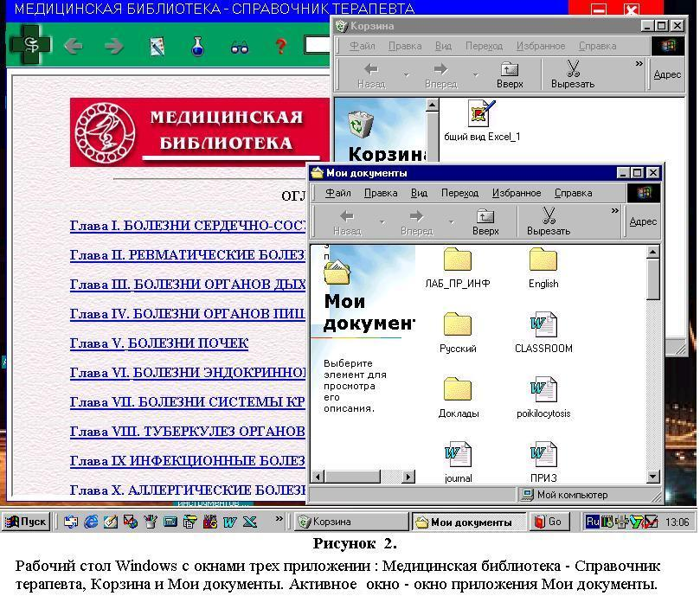Open Файл menu in Мои документы

point(338,193)
